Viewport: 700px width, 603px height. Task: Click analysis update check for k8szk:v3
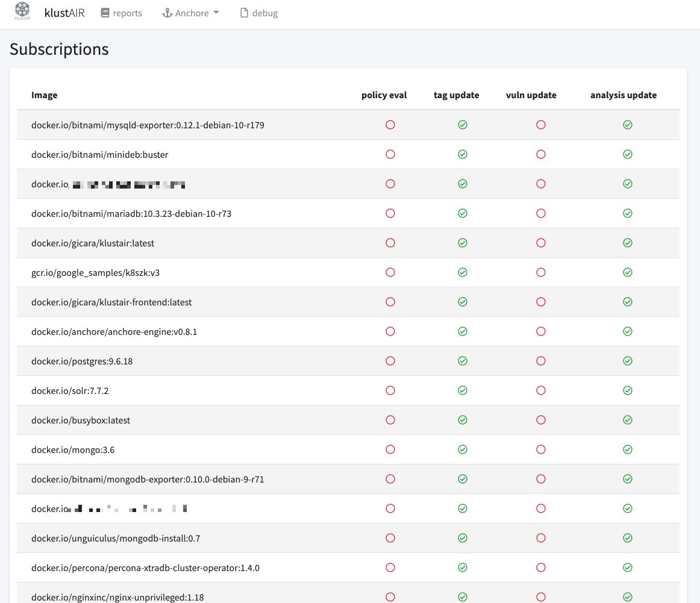(628, 272)
